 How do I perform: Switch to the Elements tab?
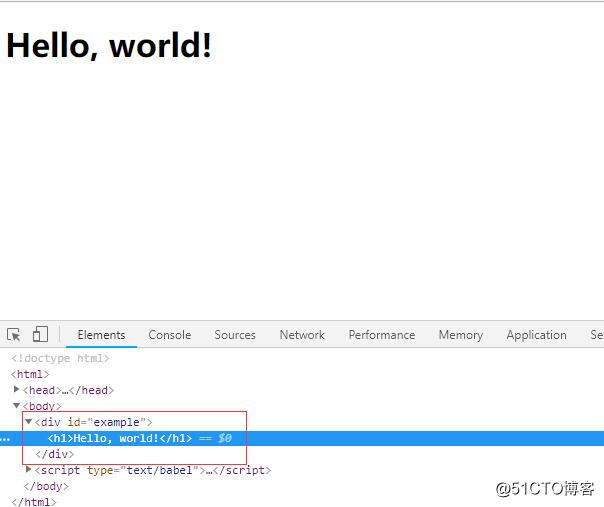(x=101, y=335)
